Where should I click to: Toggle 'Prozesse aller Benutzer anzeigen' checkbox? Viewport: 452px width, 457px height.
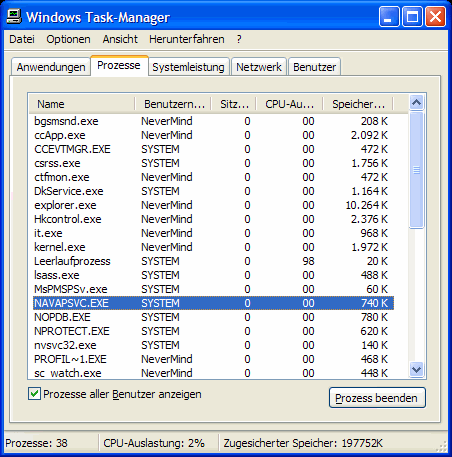34,394
